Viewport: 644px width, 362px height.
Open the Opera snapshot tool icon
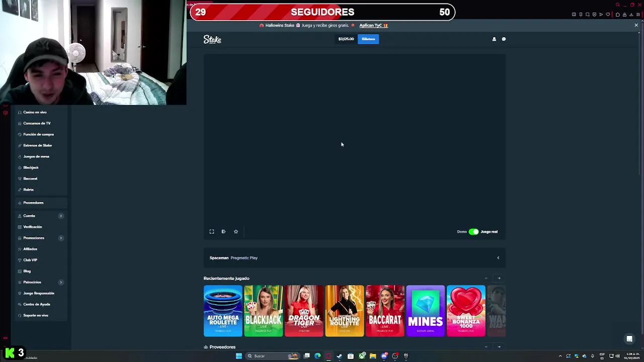[587, 15]
